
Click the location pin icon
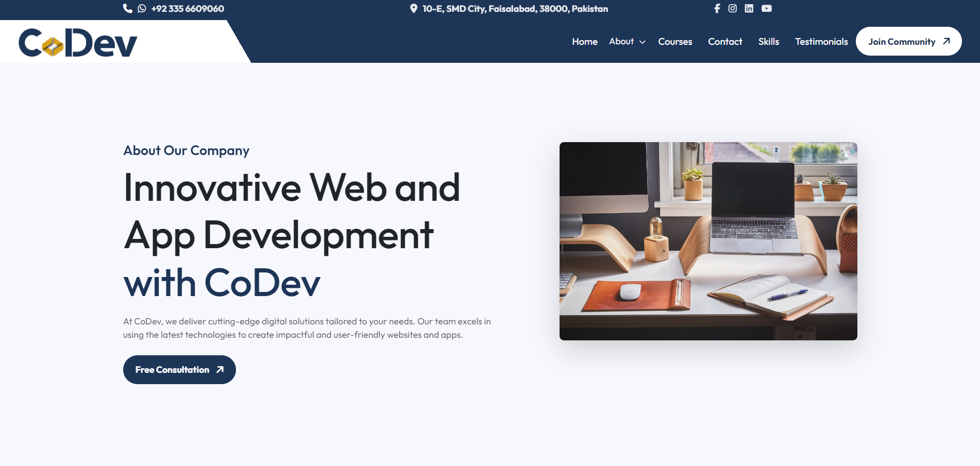point(413,8)
